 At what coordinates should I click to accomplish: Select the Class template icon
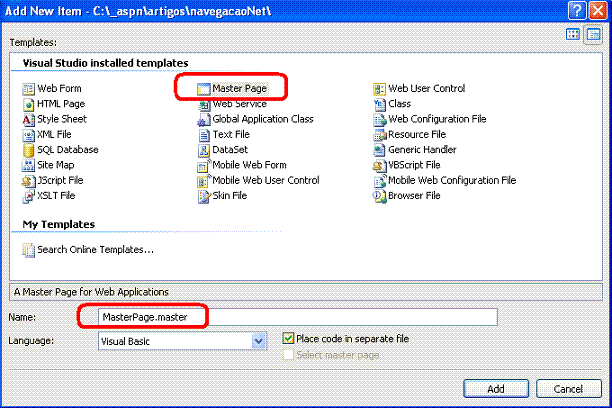pyautogui.click(x=379, y=104)
